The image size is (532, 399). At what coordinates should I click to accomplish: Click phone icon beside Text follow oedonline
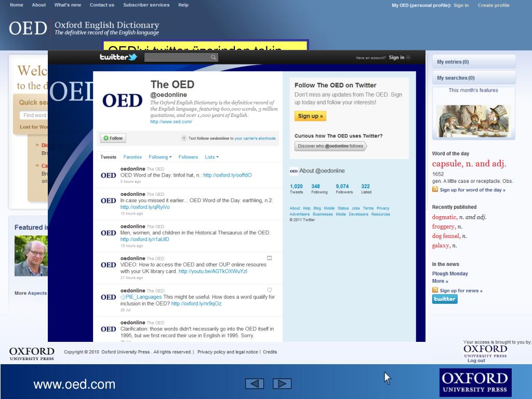(x=184, y=138)
